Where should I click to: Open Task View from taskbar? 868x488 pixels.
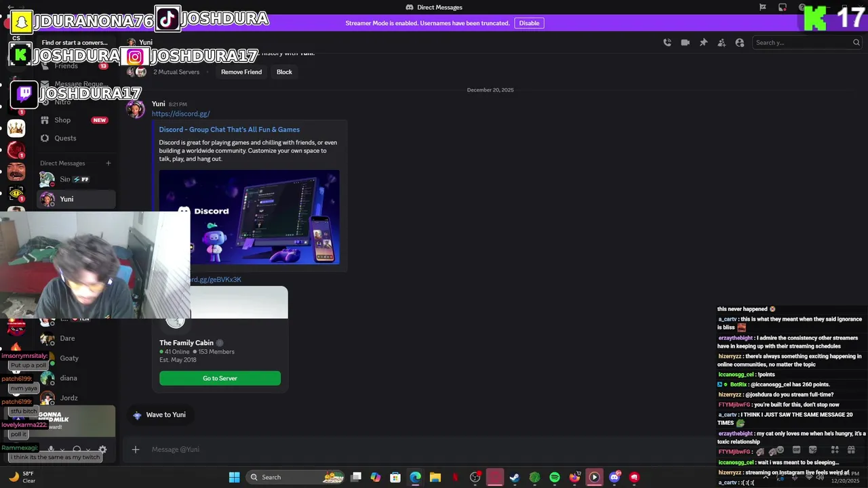click(356, 477)
